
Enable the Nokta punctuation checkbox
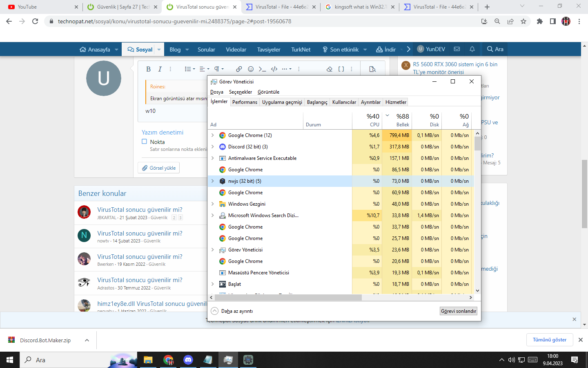coord(144,141)
